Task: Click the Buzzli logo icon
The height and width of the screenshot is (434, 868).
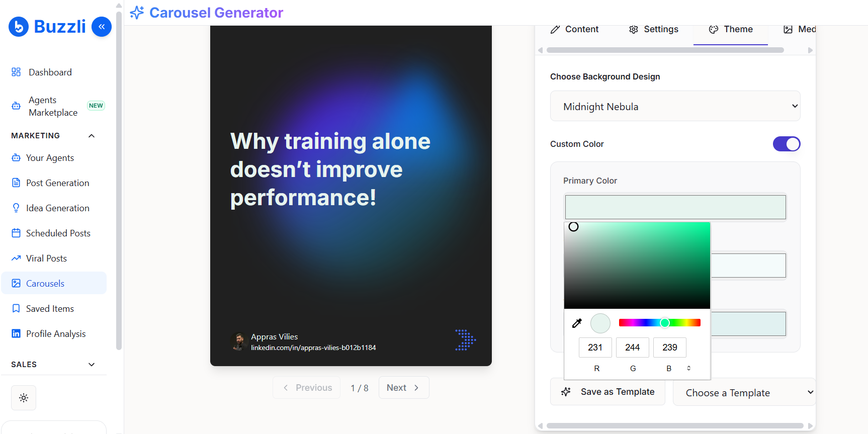Action: [x=19, y=27]
